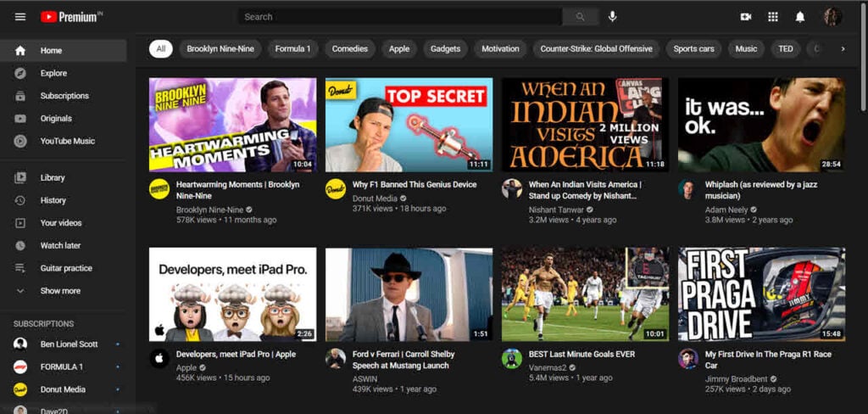868x414 pixels.
Task: Open the TOP SECRET F1 video thumbnail
Action: [x=409, y=125]
